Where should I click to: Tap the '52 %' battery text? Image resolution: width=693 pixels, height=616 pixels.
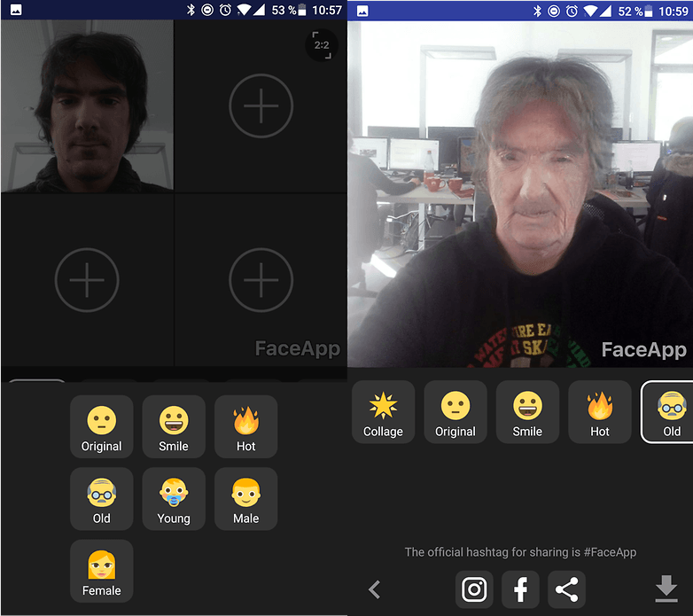point(630,11)
